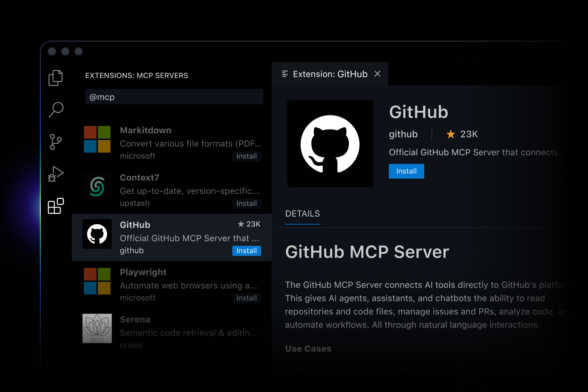
Task: Click 'Get up-to-date, version-specific' description
Action: pyautogui.click(x=190, y=191)
